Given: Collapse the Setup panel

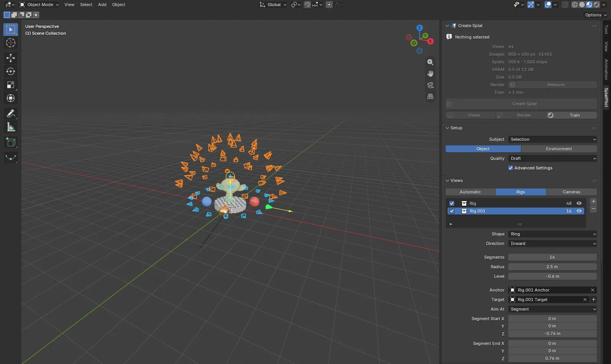Looking at the screenshot, I should 448,128.
